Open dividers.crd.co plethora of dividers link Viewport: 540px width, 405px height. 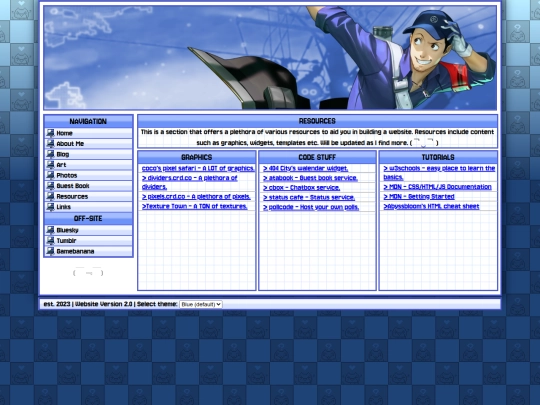click(189, 182)
